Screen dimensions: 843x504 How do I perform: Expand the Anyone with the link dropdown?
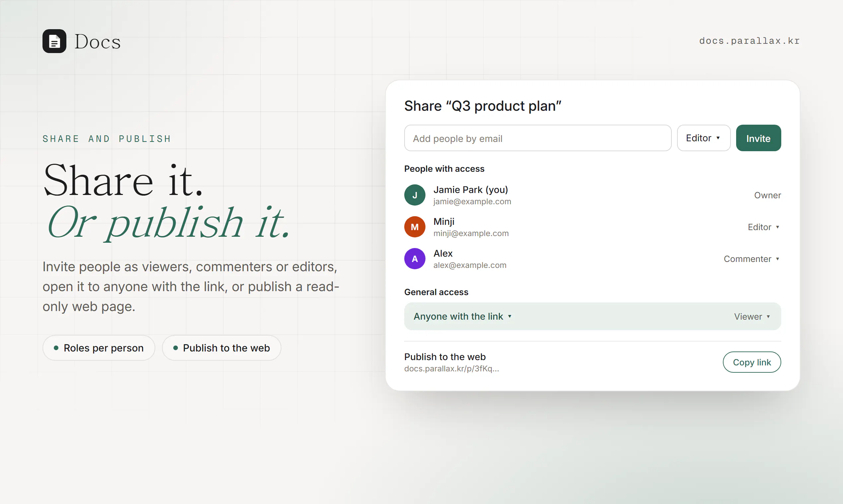coord(463,316)
